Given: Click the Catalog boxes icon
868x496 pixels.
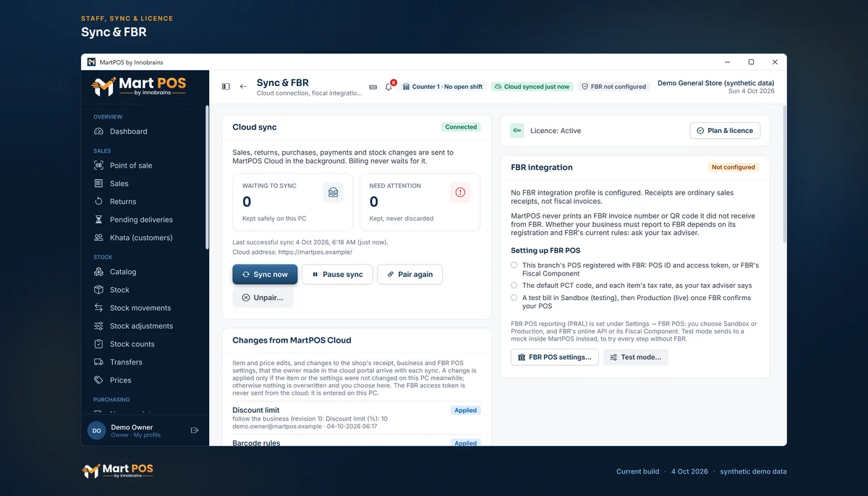Looking at the screenshot, I should coord(99,272).
